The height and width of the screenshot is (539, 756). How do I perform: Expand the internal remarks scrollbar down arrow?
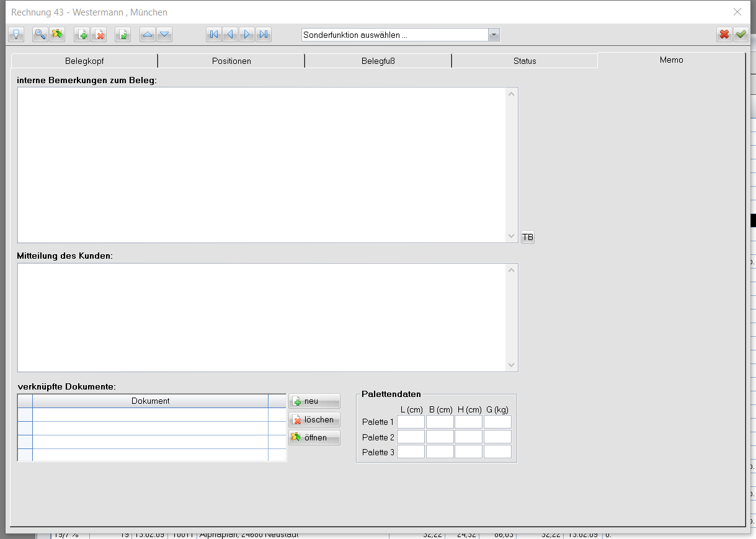pos(510,236)
